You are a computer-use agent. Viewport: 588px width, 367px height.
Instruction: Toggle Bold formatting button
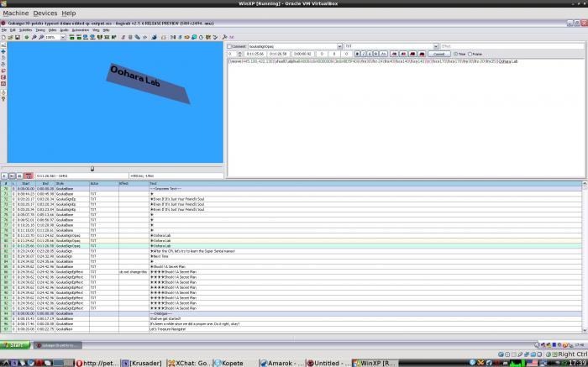(357, 54)
